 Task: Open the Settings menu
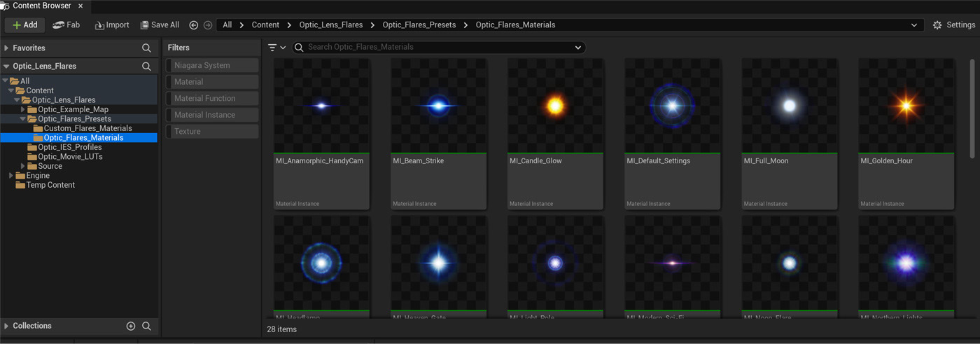pos(953,25)
